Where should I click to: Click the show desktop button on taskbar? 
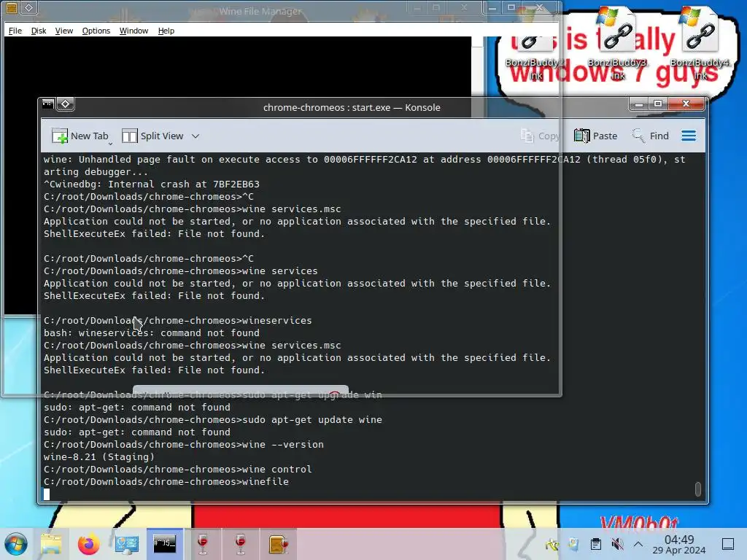(728, 544)
